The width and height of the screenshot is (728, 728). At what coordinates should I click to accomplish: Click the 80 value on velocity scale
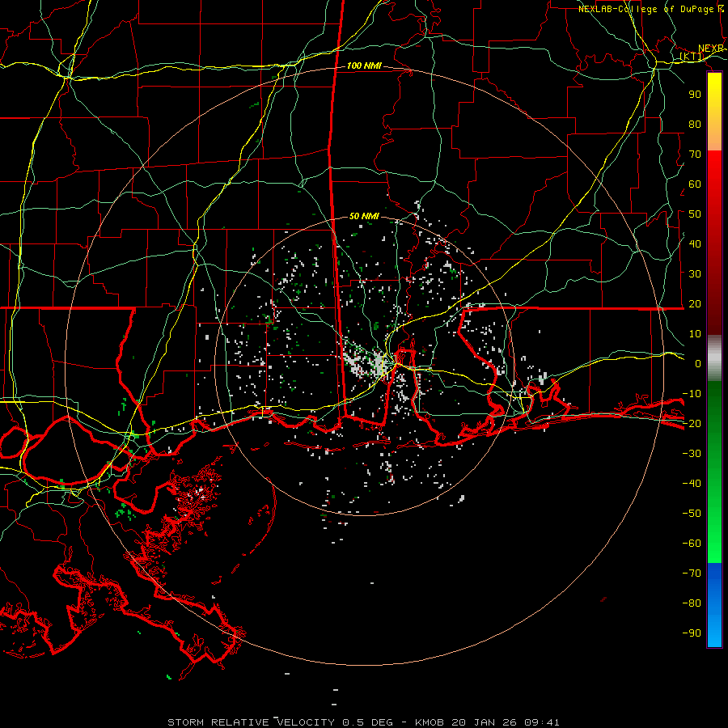click(x=695, y=124)
